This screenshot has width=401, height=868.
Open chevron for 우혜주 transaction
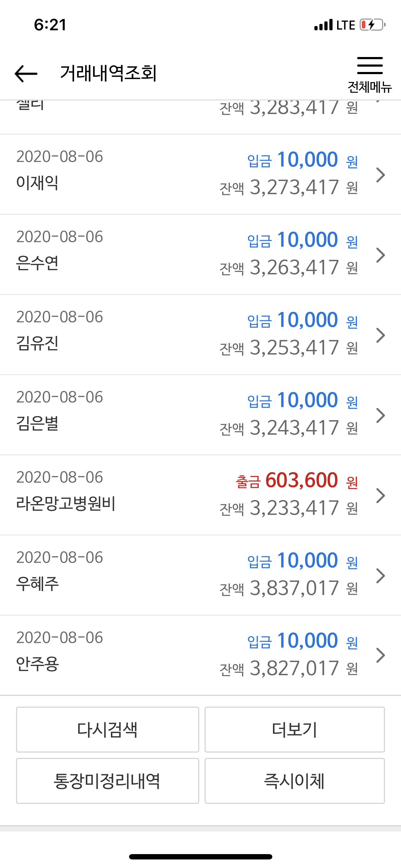click(x=381, y=576)
